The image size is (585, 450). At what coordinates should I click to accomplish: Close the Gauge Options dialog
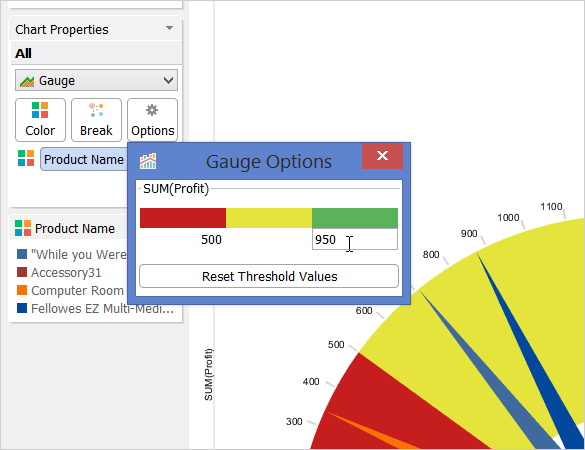tap(382, 156)
